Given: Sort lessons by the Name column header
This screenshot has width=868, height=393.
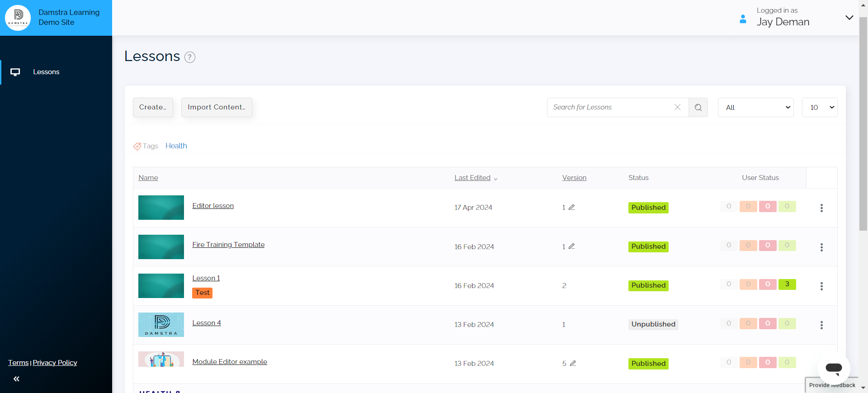Looking at the screenshot, I should pos(148,178).
